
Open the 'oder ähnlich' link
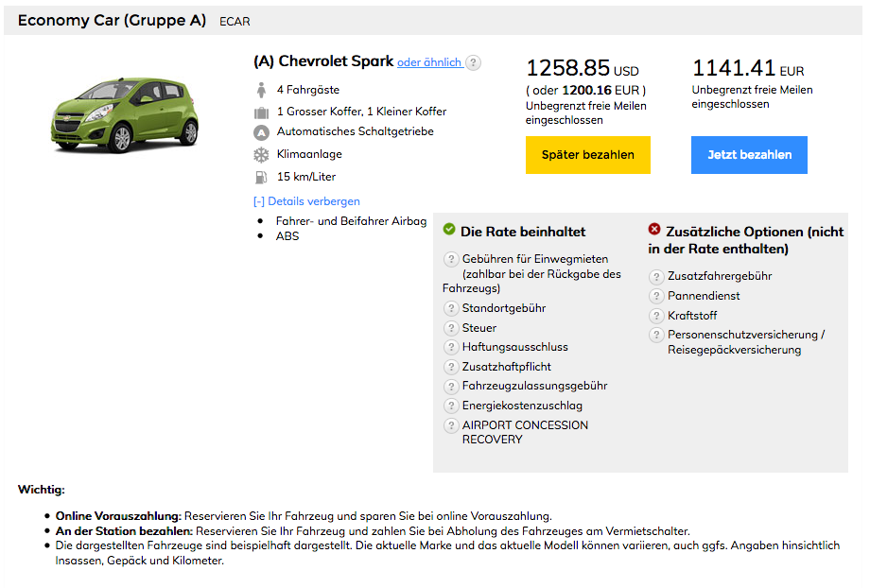[x=429, y=62]
